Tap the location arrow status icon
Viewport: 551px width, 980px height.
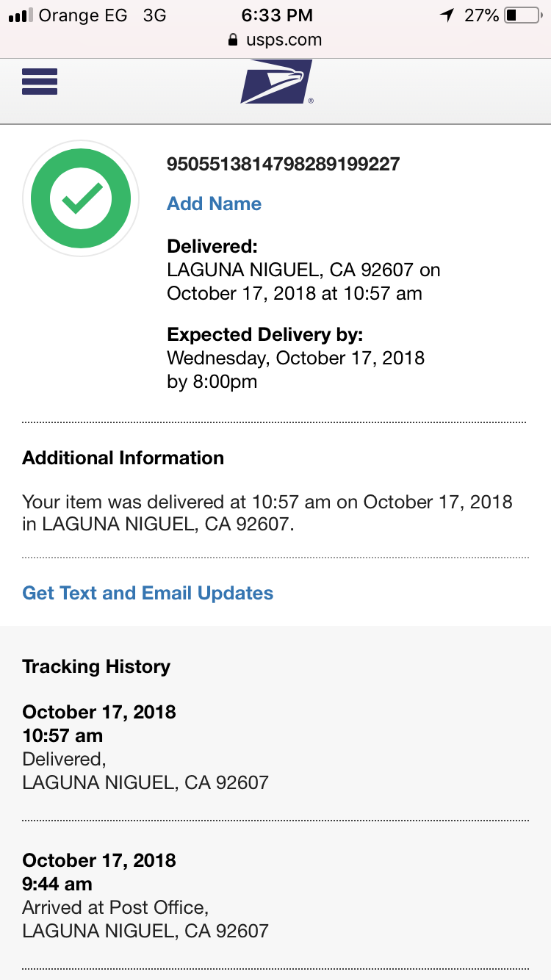point(447,15)
